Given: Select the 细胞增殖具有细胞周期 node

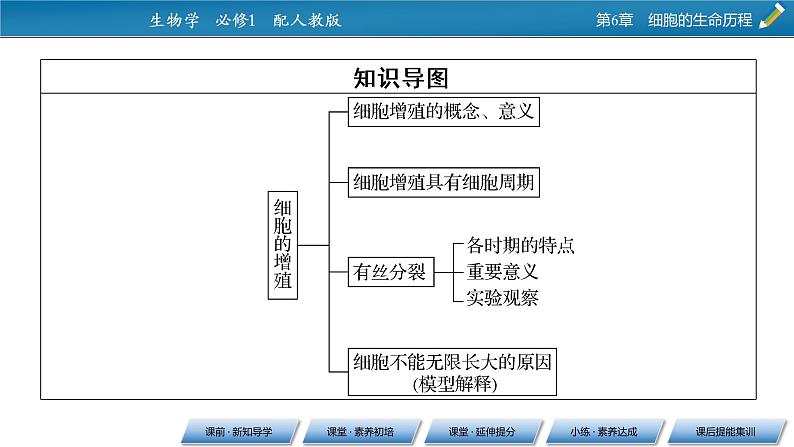Looking at the screenshot, I should (443, 181).
